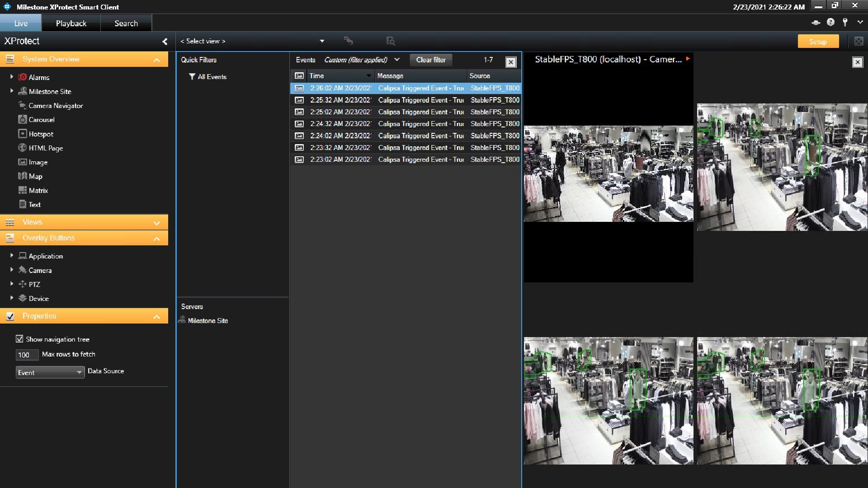868x488 pixels.
Task: Select the Carousel icon
Action: tap(23, 119)
